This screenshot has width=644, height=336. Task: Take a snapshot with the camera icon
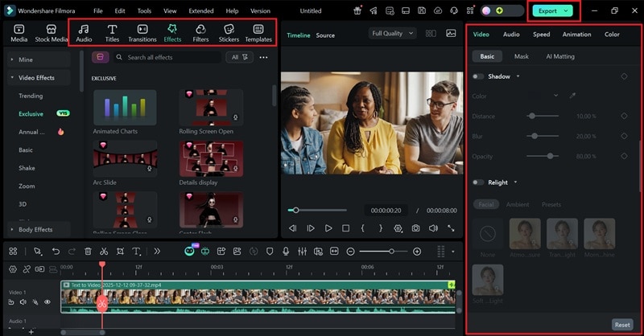[415, 228]
